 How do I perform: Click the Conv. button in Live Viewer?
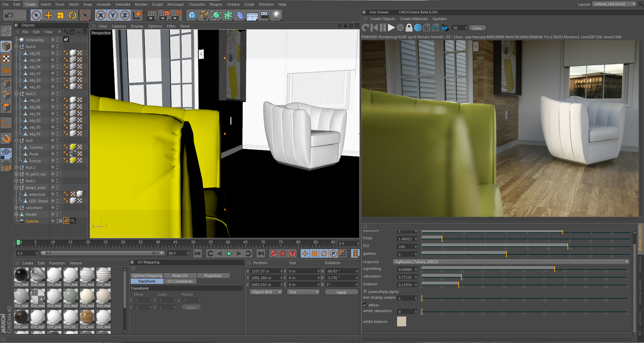(x=477, y=28)
